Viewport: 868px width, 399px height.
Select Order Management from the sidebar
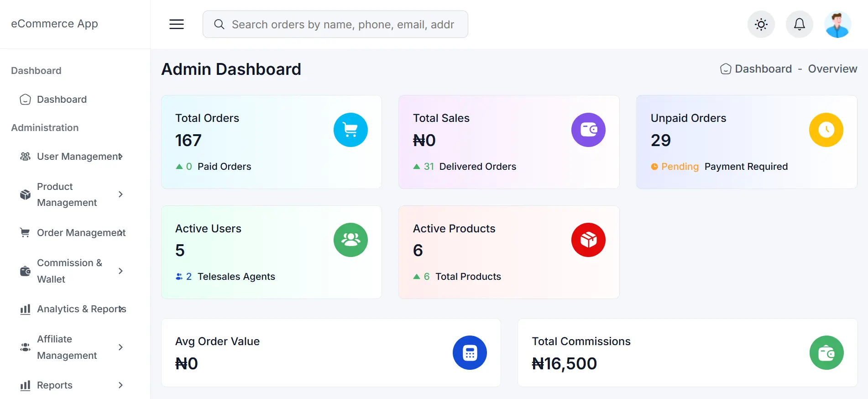coord(73,232)
